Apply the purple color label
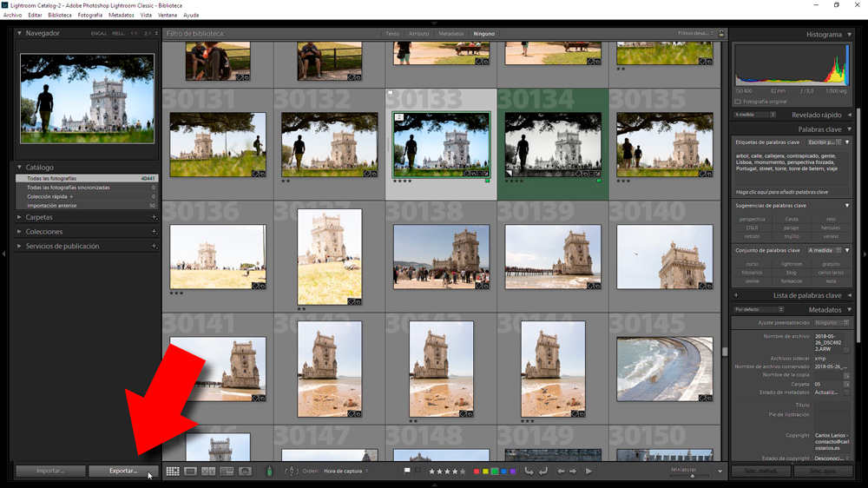Image resolution: width=868 pixels, height=488 pixels. coord(513,472)
